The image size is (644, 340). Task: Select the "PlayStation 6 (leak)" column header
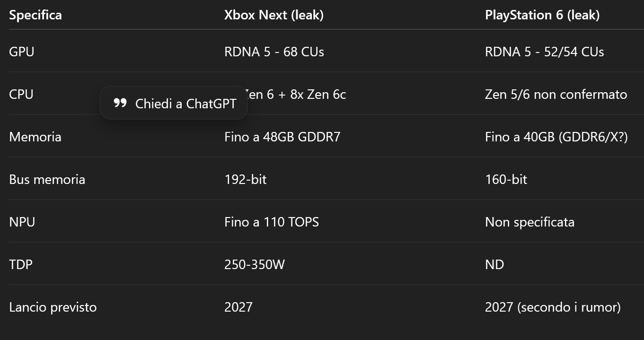[542, 15]
